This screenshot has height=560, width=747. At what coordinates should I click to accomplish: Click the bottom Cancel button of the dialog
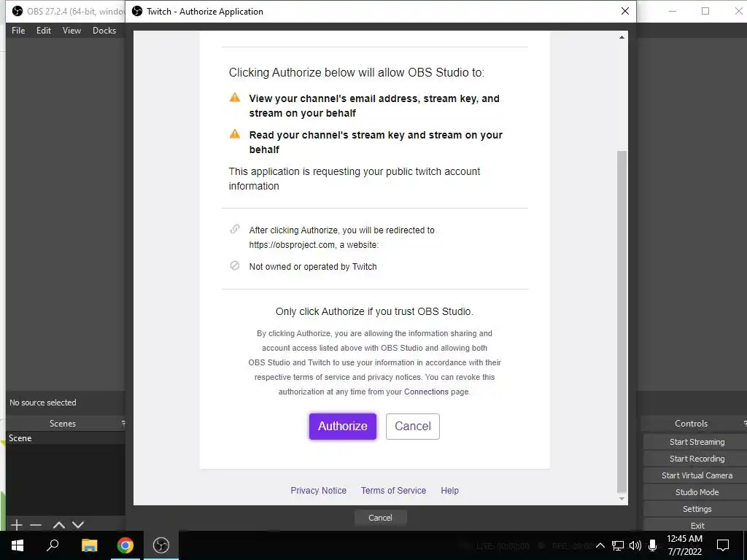[x=380, y=518]
